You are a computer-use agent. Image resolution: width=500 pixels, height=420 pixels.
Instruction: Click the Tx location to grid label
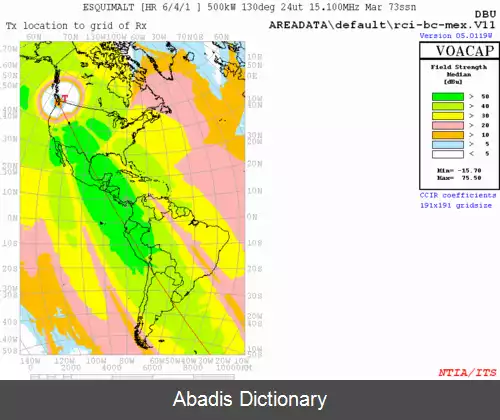[76, 26]
